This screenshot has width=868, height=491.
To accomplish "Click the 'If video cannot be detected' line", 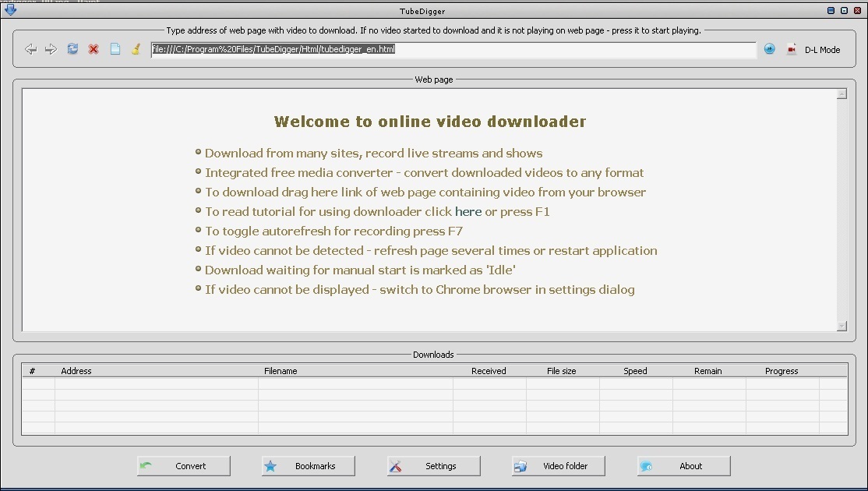I will [431, 251].
